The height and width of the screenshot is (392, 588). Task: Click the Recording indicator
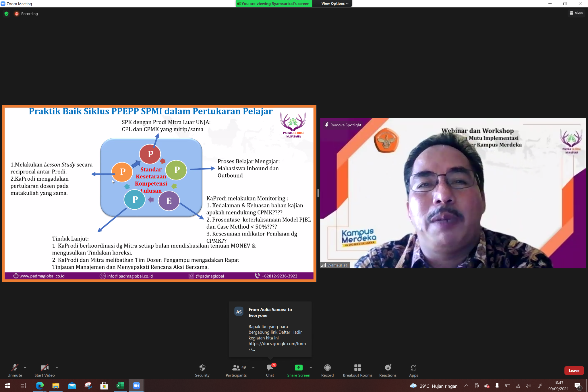(x=26, y=13)
